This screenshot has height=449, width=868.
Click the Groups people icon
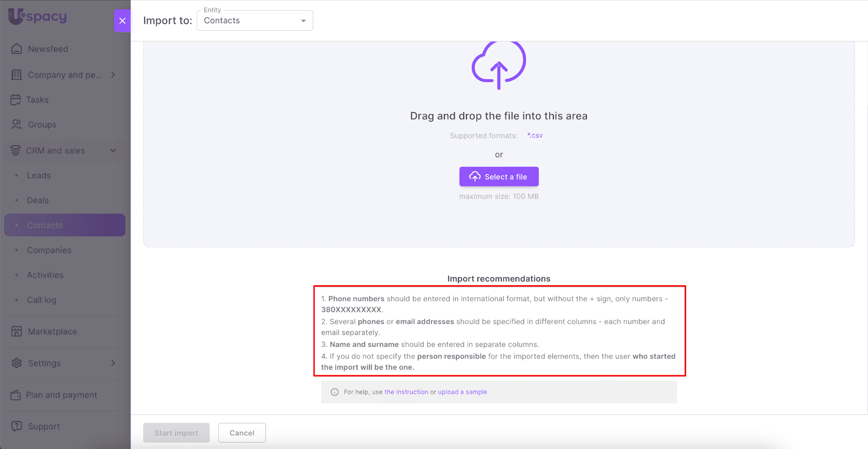pyautogui.click(x=17, y=125)
